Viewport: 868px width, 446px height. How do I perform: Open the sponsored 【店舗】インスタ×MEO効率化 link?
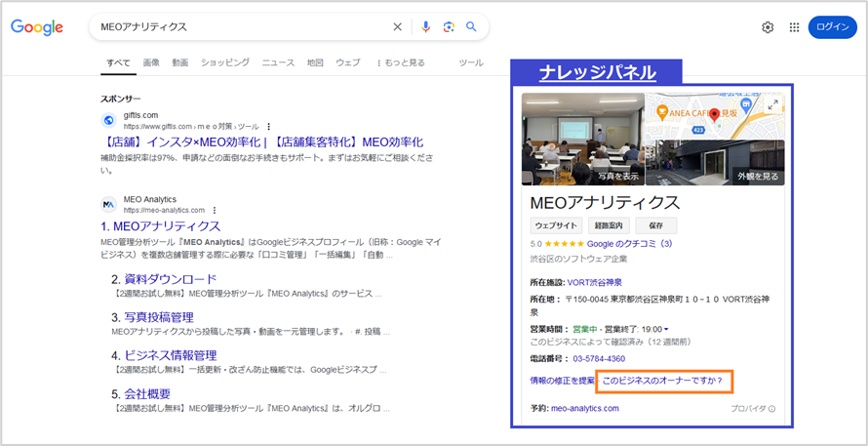click(261, 142)
